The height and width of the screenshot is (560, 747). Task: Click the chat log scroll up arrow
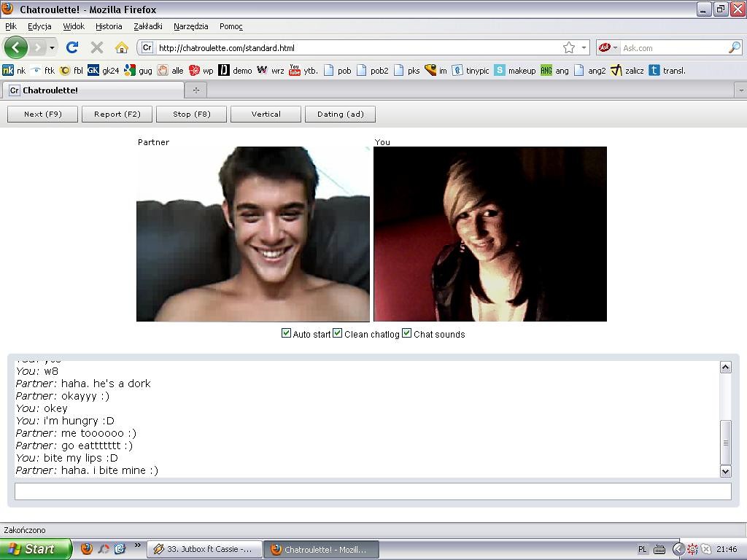pyautogui.click(x=726, y=367)
